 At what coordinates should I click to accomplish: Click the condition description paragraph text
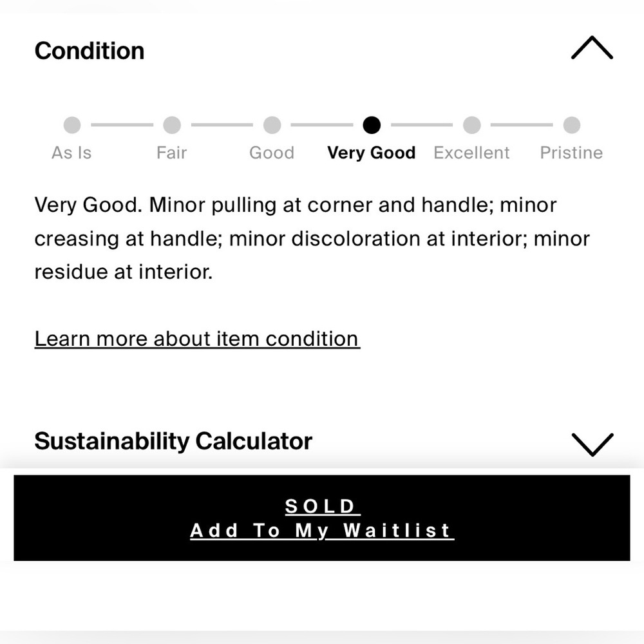click(x=312, y=238)
